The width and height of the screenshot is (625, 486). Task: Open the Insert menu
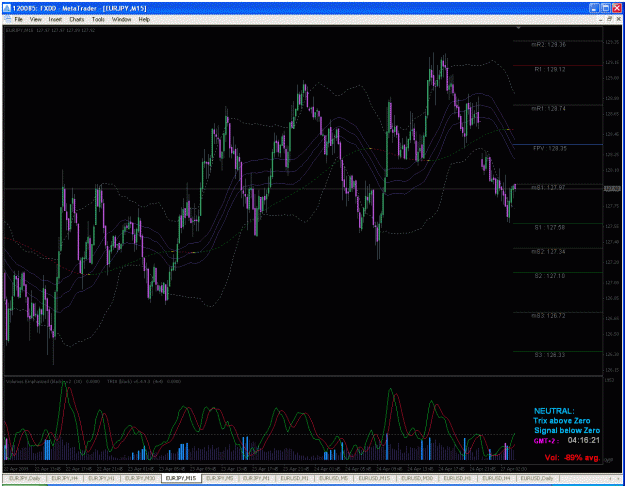point(55,19)
